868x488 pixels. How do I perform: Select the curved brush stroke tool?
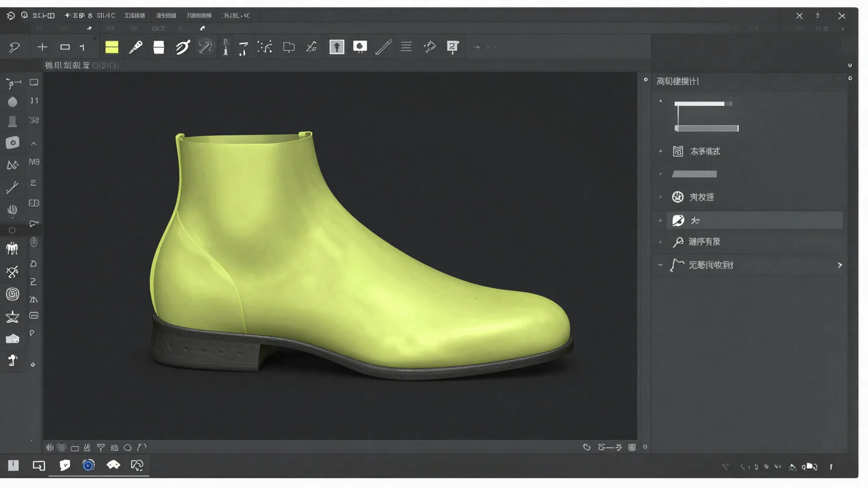[x=183, y=47]
